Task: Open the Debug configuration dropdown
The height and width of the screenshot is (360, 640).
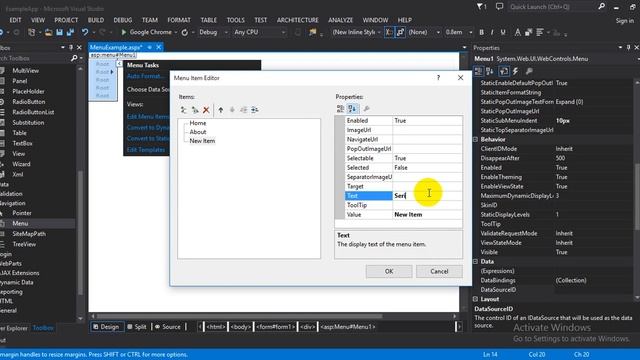Action: point(213,32)
